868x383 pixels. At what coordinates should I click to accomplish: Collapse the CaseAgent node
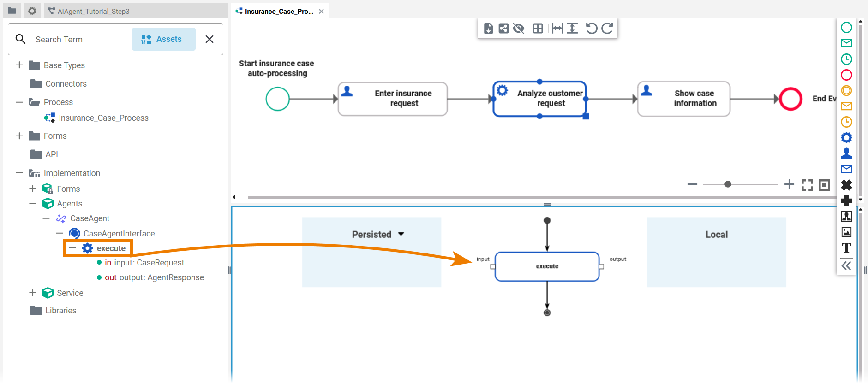pos(46,218)
